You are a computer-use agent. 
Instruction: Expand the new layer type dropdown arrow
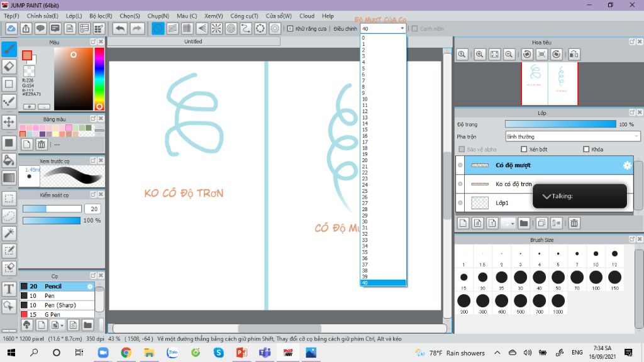click(x=513, y=224)
